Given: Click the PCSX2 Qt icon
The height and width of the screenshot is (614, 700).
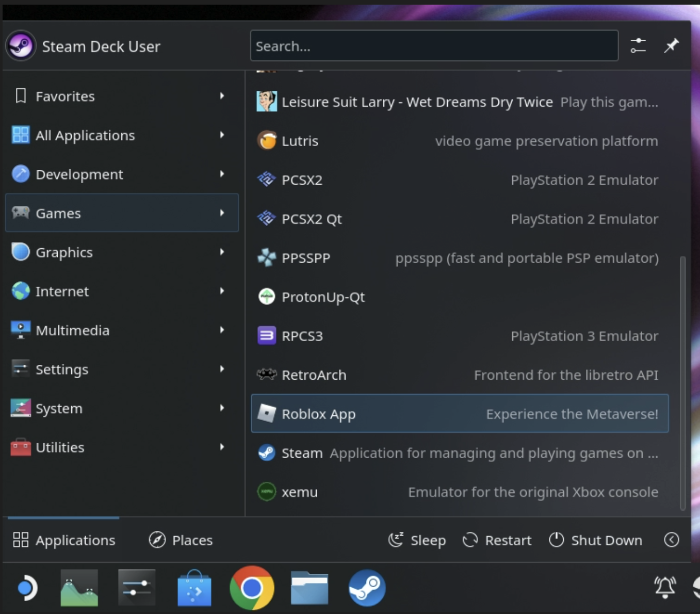Looking at the screenshot, I should click(267, 219).
